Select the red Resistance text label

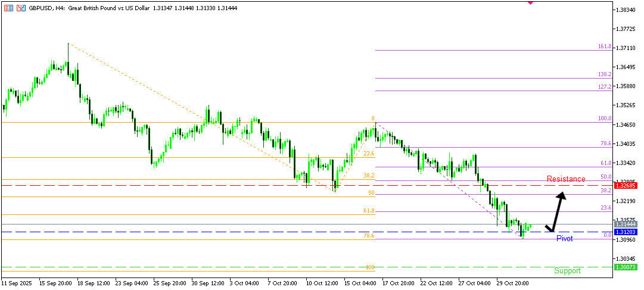pos(566,179)
